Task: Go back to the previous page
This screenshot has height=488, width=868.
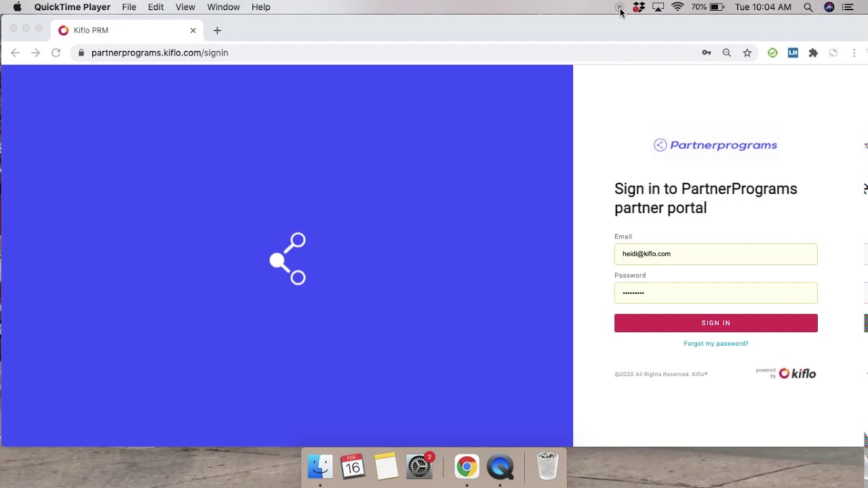Action: pos(15,53)
